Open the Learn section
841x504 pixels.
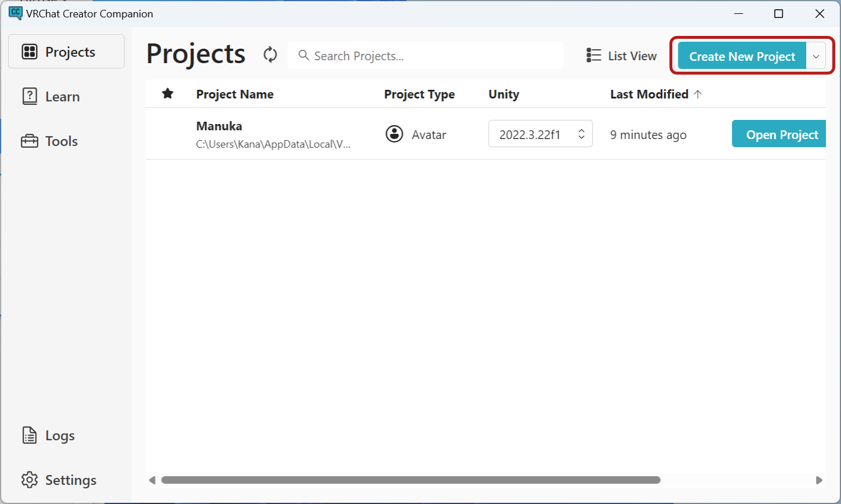[51, 96]
